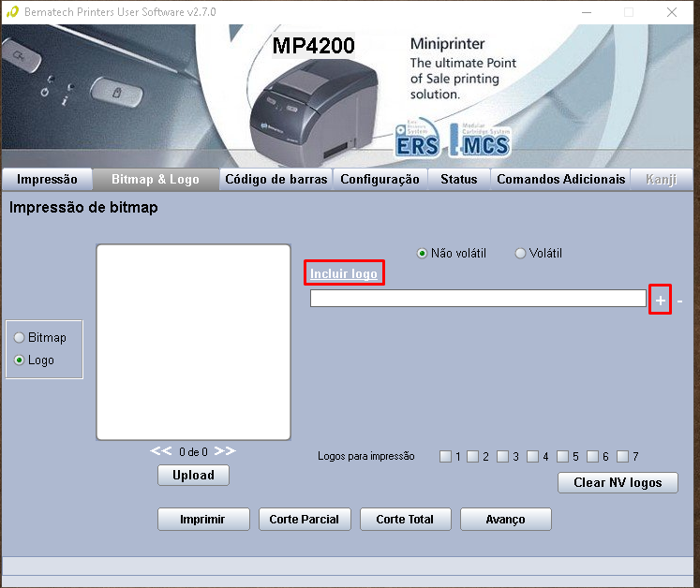Go to next image with >> arrows
700x588 pixels.
pyautogui.click(x=225, y=451)
